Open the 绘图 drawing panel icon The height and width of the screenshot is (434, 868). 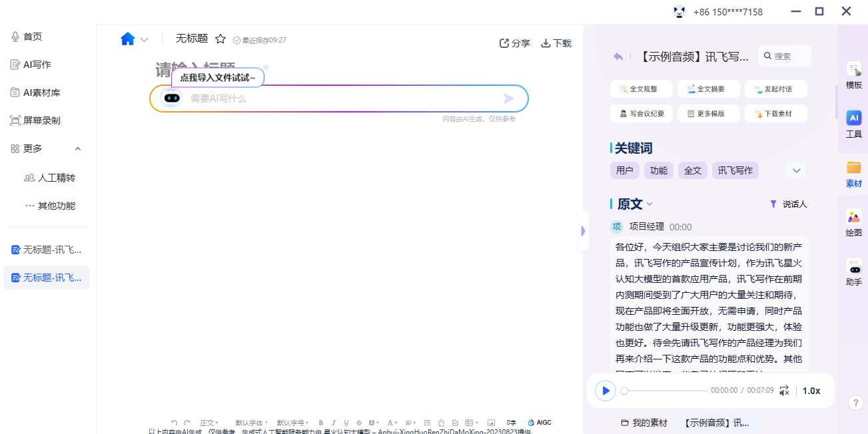pyautogui.click(x=853, y=222)
